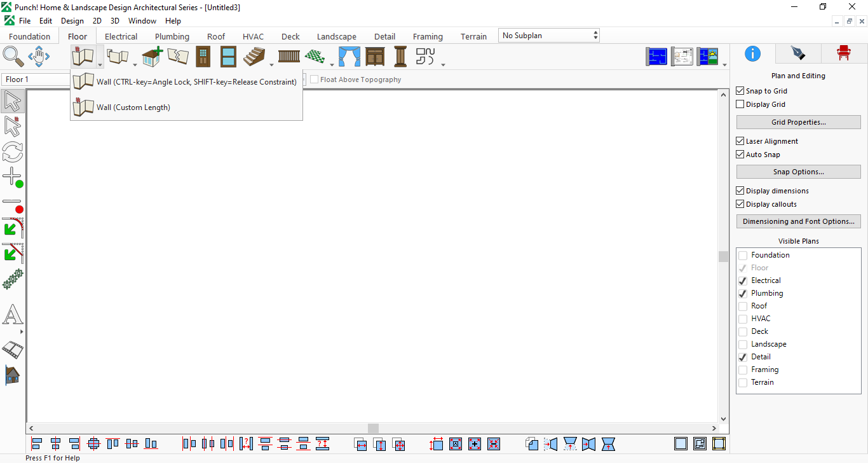Viewport: 868px width, 463px height.
Task: Select the Rotate tool in left sidebar
Action: tap(13, 152)
